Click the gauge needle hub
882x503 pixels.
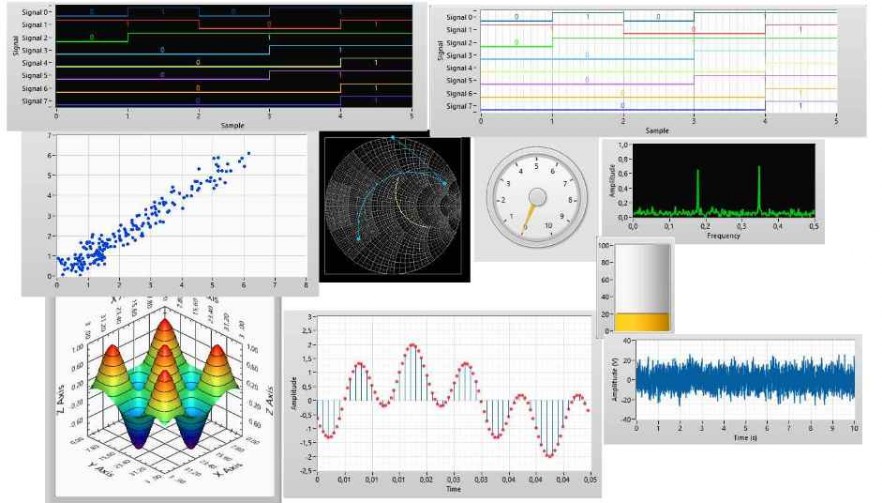click(537, 197)
